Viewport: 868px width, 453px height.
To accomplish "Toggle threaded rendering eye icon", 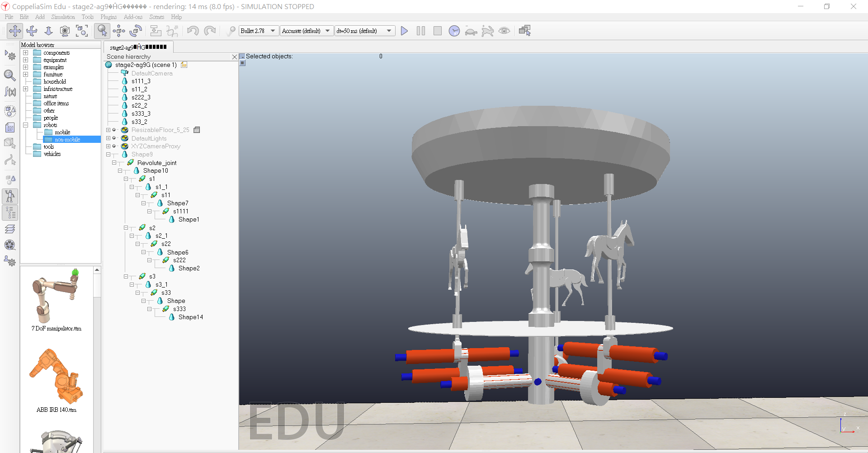I will pyautogui.click(x=505, y=31).
